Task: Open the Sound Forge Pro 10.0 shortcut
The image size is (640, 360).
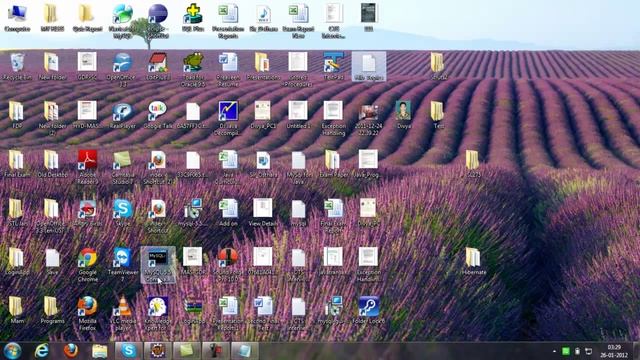Action: 228,264
